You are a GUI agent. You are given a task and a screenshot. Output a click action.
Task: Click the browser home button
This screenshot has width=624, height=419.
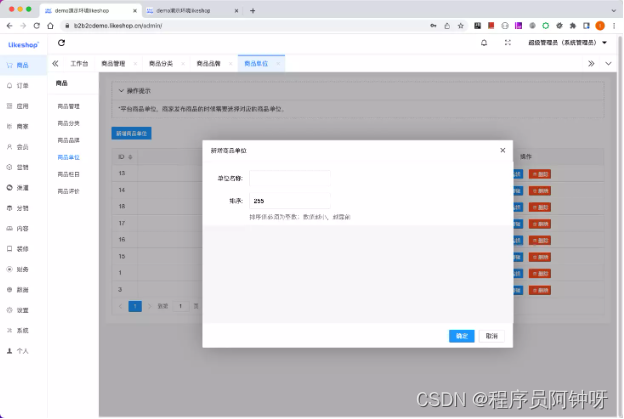coord(50,26)
